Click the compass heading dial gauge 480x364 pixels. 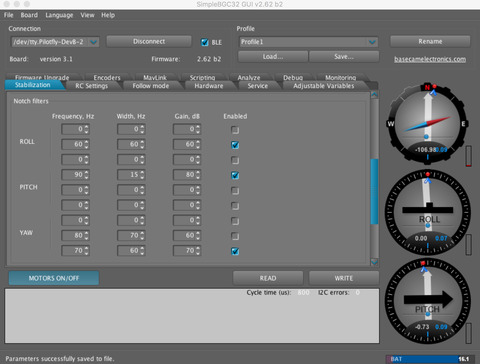coord(428,124)
